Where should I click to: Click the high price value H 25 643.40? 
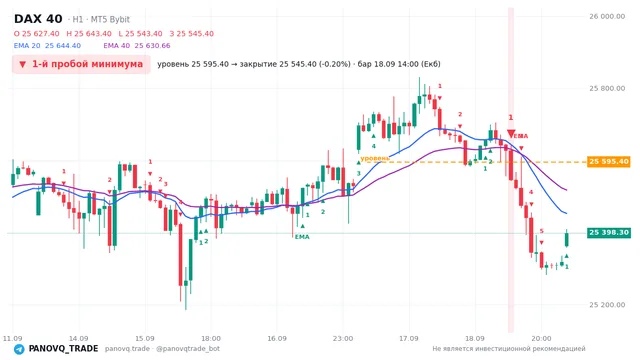pyautogui.click(x=89, y=33)
